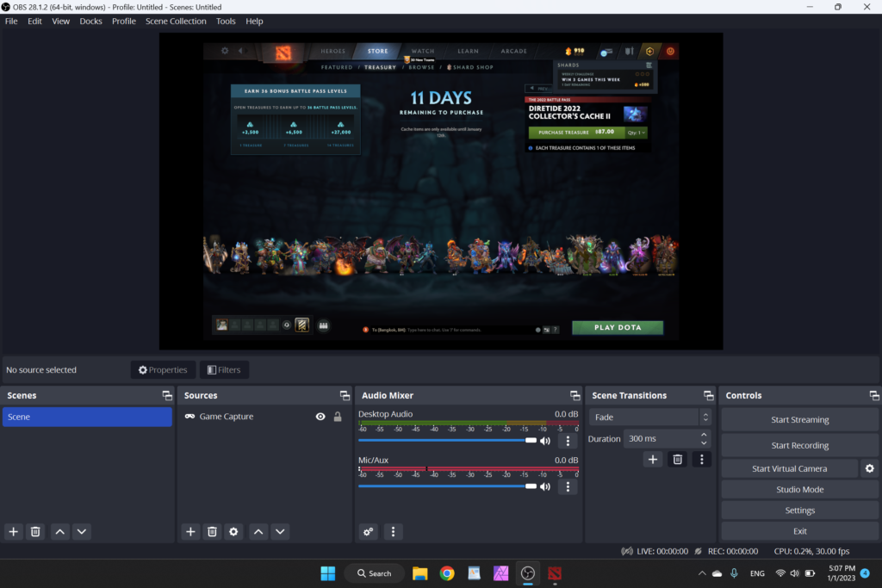Click Start Recording button
Screen dimensions: 882x588
coord(799,445)
